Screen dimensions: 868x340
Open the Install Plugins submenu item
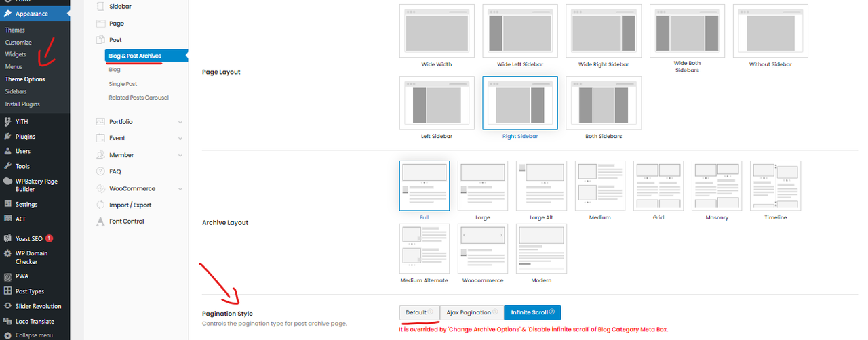click(22, 104)
